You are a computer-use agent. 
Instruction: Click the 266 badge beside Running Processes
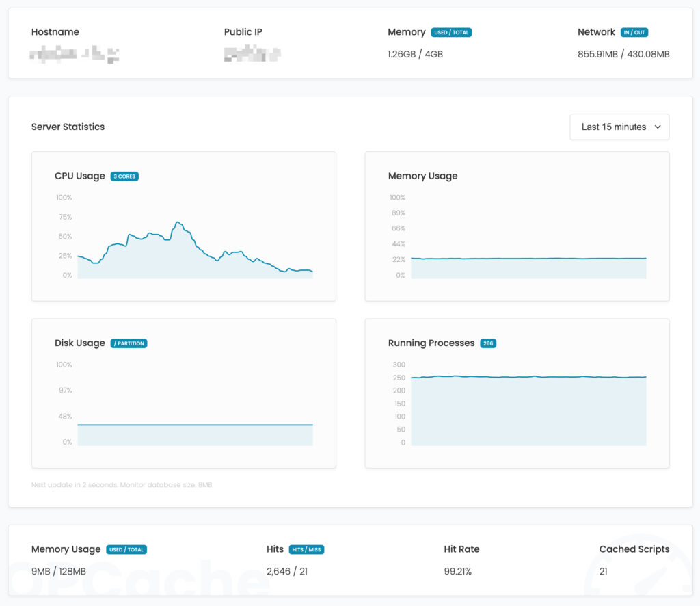488,343
